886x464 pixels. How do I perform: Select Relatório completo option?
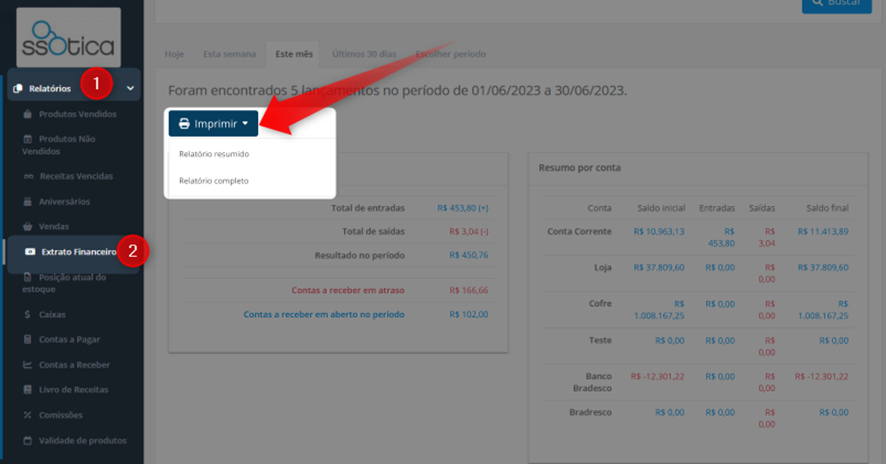pos(214,181)
